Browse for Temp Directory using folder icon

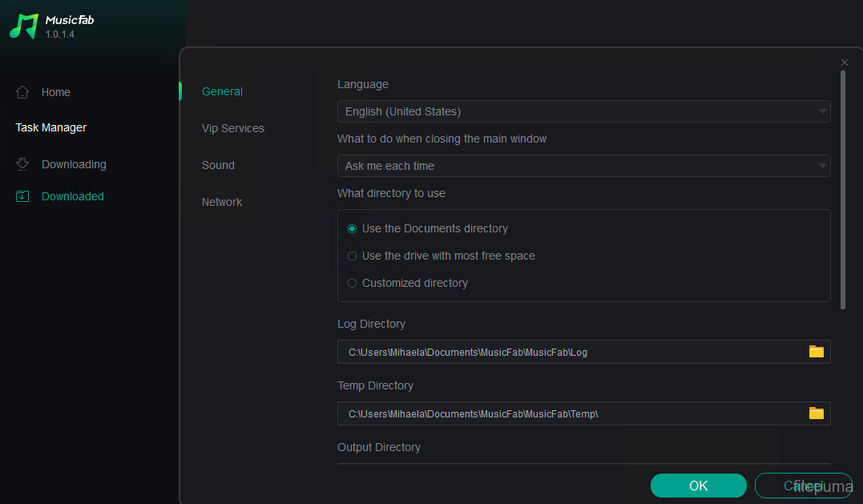[816, 413]
